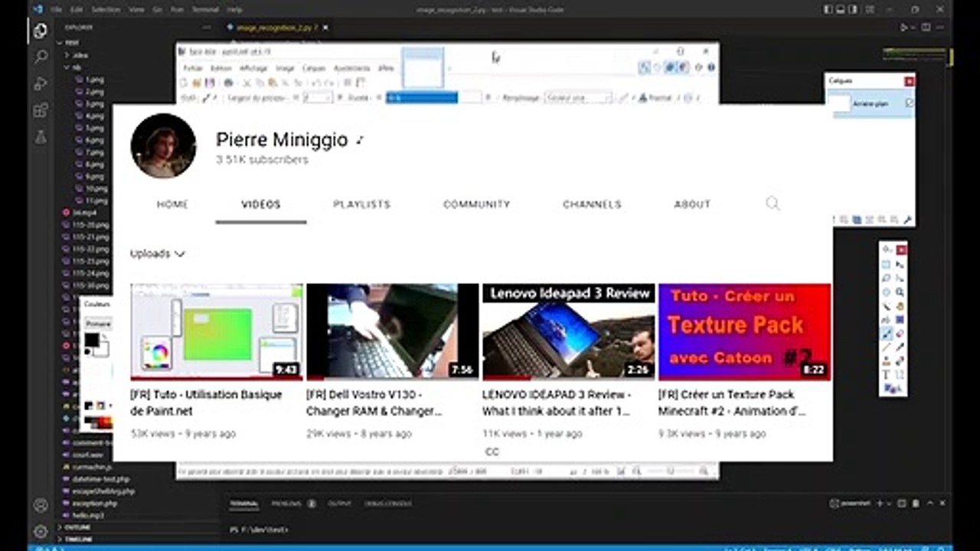Open the ABOUT tab on the channel page
Viewport: 980px width, 551px height.
tap(692, 204)
